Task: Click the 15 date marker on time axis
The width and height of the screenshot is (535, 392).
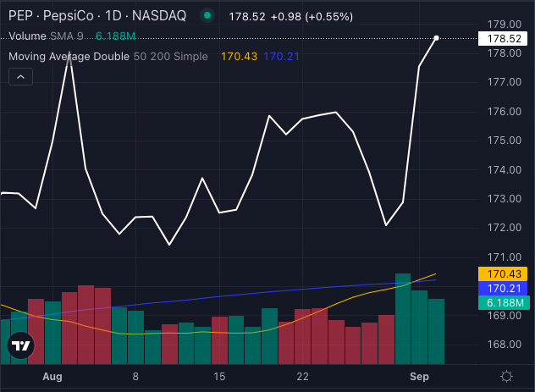Action: click(x=219, y=376)
